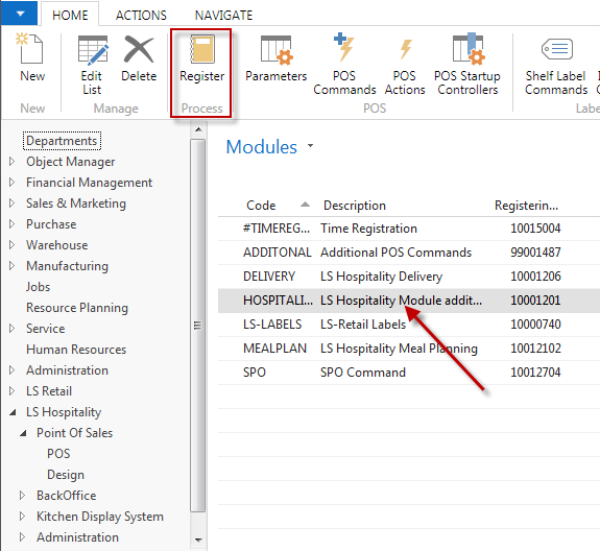This screenshot has width=600, height=551.
Task: Click LS-Retail Labels description
Action: tap(363, 324)
